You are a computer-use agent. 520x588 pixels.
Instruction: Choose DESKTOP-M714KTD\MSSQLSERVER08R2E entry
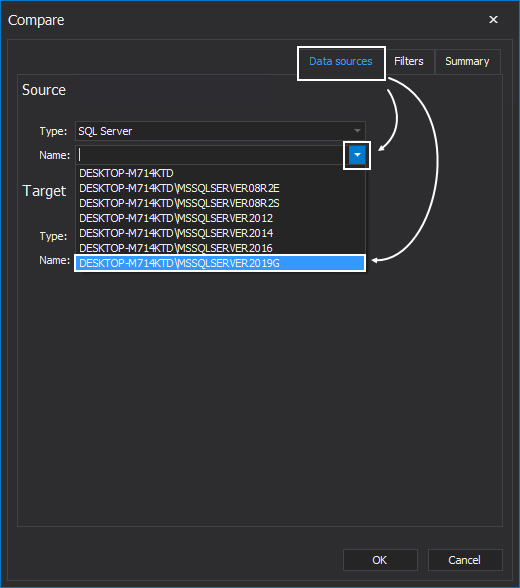click(220, 188)
